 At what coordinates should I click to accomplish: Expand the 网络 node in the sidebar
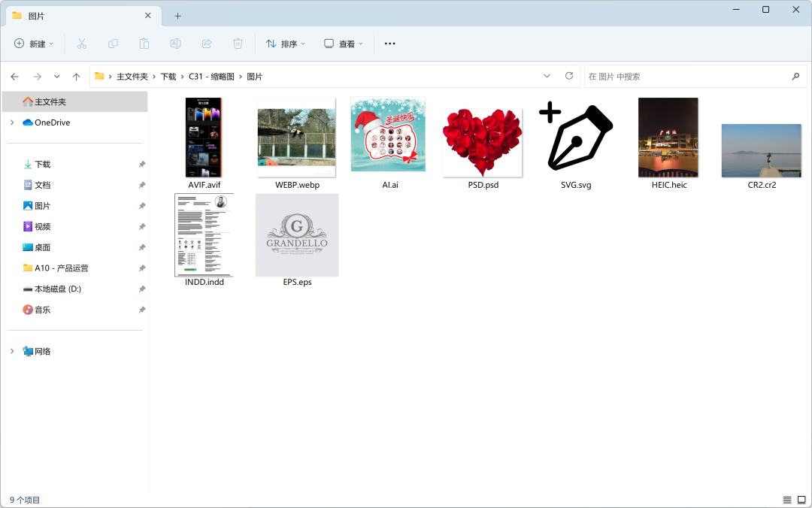(x=11, y=350)
